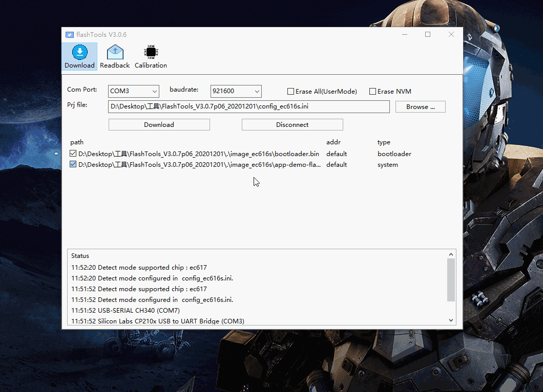
Task: Click log line 'USB-SERIAL CH340 (COM7)'
Action: click(x=126, y=310)
